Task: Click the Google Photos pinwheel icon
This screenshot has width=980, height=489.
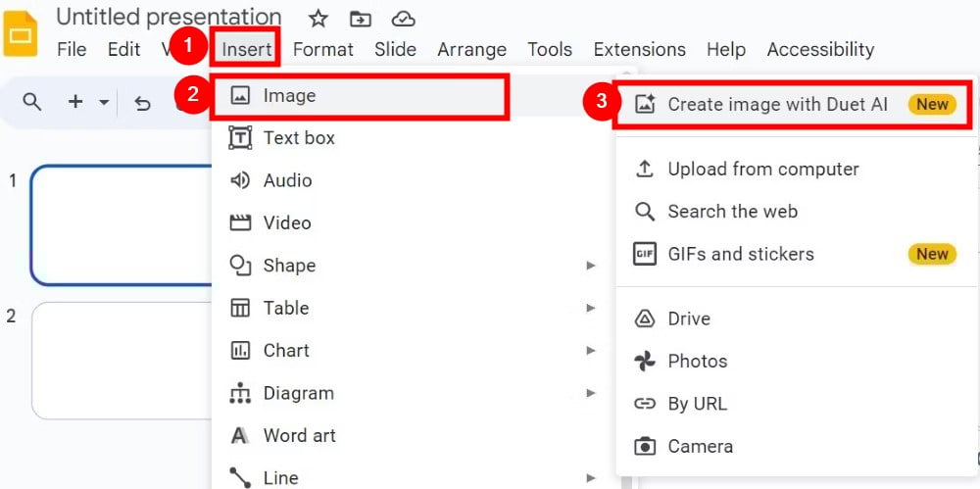Action: pos(645,362)
